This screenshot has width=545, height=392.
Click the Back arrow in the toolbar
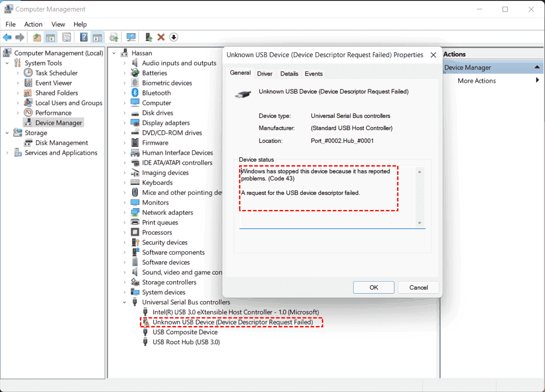(7, 37)
